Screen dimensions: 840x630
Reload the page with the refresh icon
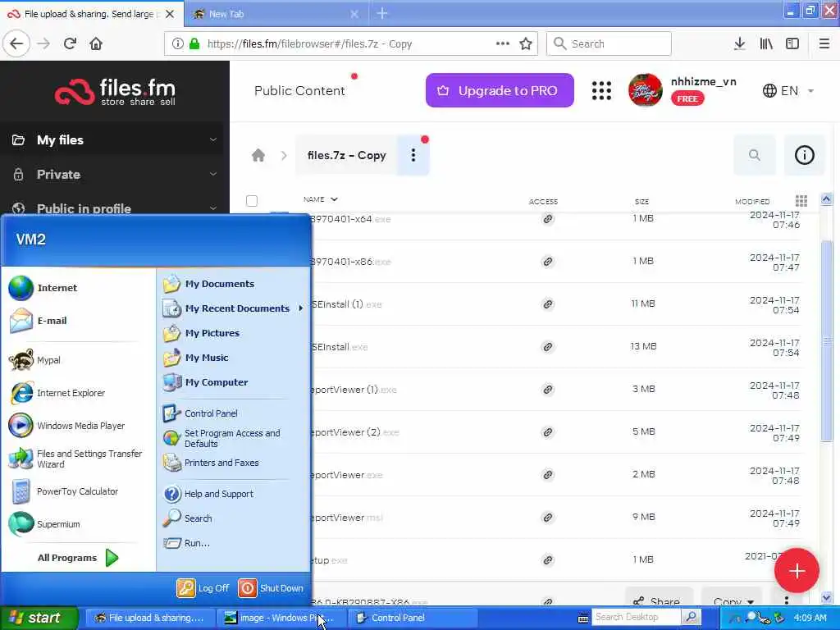[70, 43]
